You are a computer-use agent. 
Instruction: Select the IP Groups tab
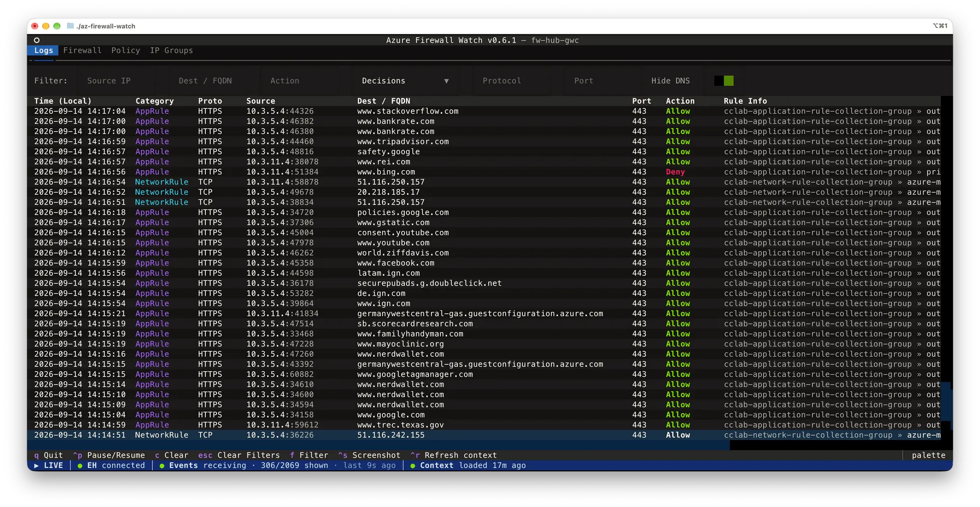point(171,50)
